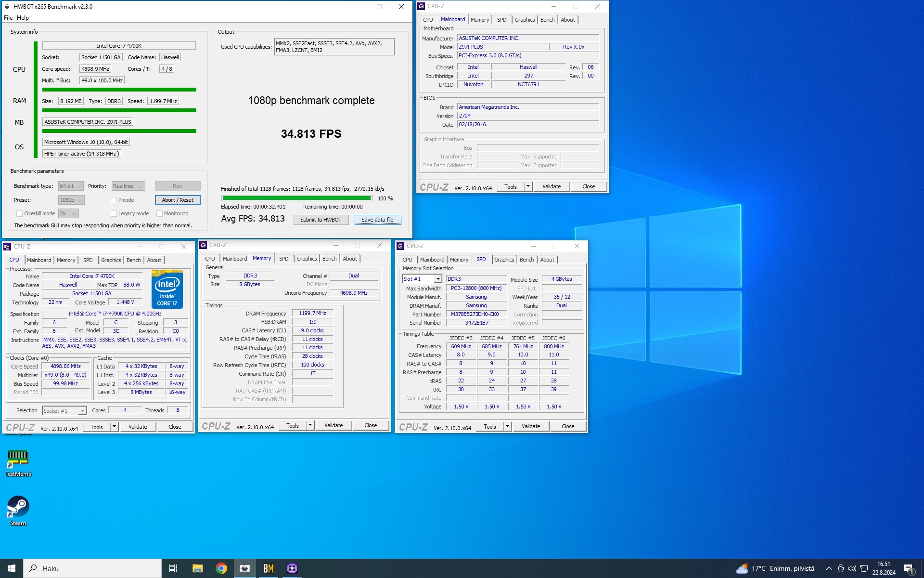
Task: Toggle Monitoring checkbox
Action: pos(159,213)
